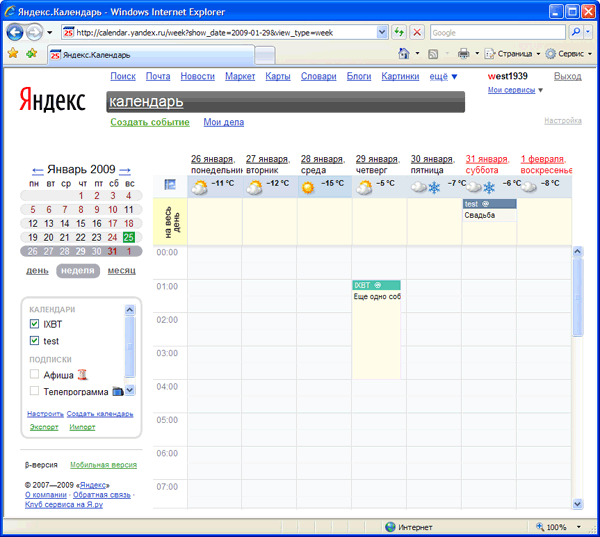This screenshot has height=537, width=600.
Task: Click the Афиша subscription icon
Action: click(x=82, y=374)
